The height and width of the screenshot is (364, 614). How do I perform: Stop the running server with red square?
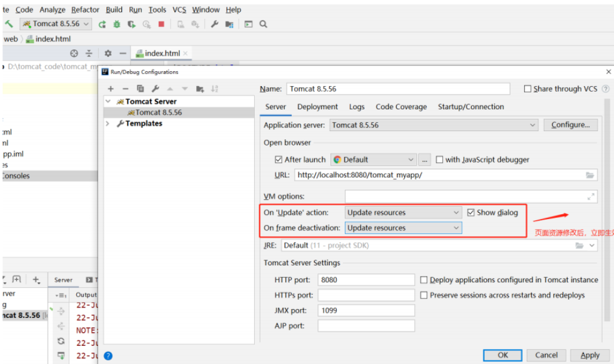click(x=161, y=24)
